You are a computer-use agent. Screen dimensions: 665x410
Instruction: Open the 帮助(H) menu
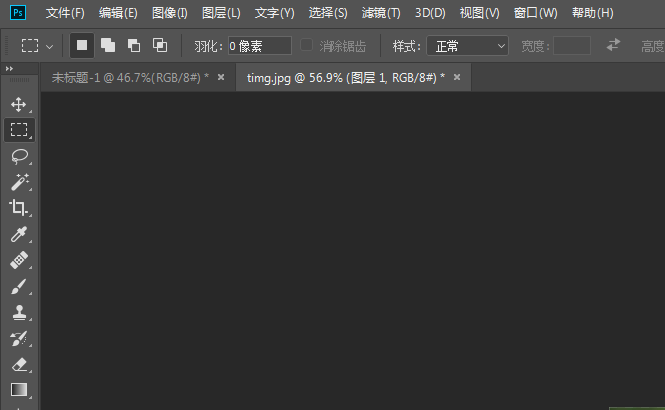592,13
